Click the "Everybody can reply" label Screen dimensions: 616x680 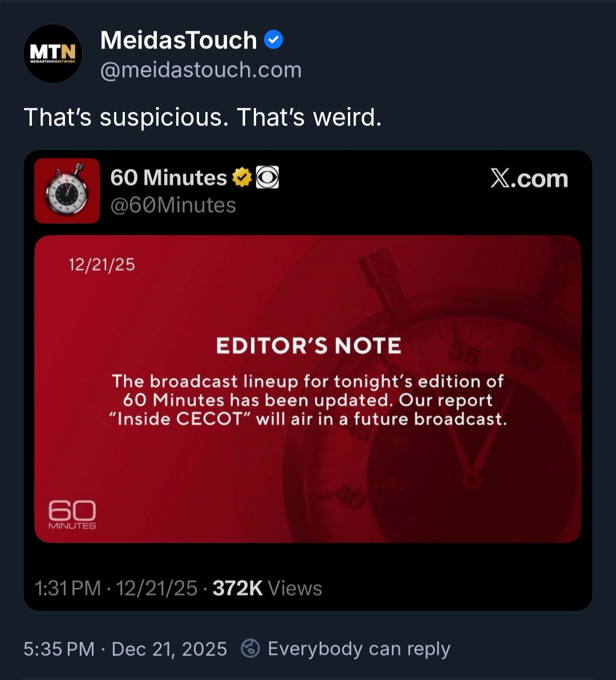tap(359, 649)
